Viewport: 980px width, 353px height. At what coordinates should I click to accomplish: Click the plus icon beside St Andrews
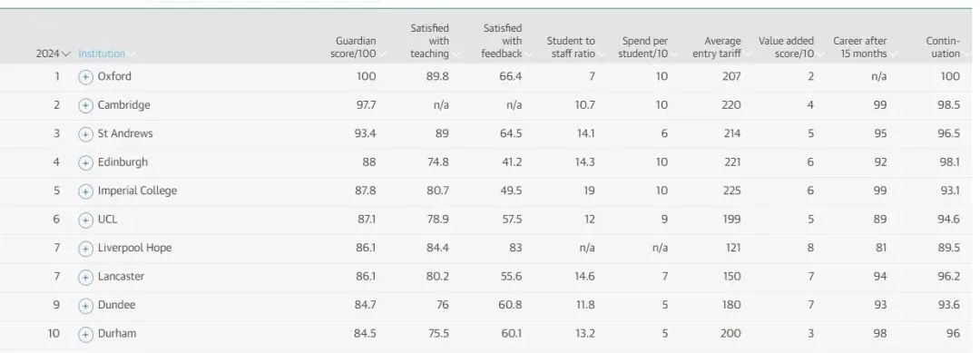coord(85,134)
